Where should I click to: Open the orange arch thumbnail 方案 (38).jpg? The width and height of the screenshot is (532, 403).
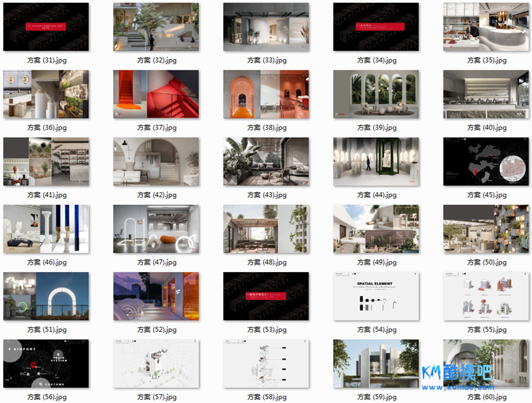[x=266, y=94]
